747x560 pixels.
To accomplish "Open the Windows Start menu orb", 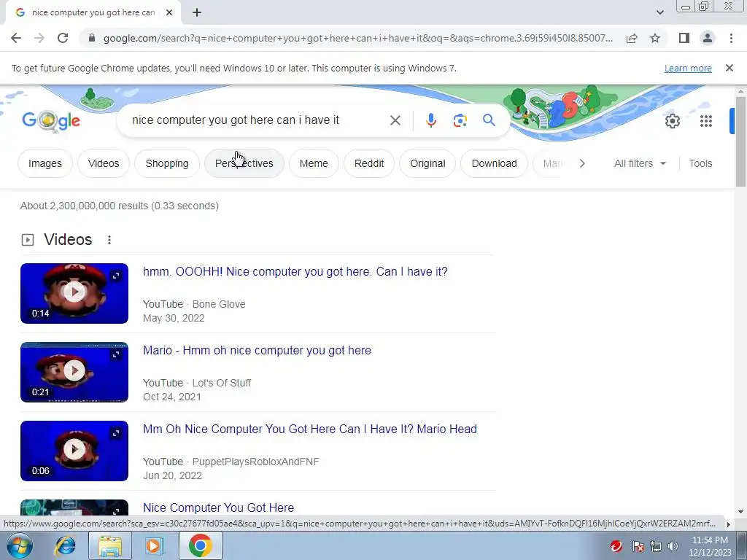I will coord(19,545).
